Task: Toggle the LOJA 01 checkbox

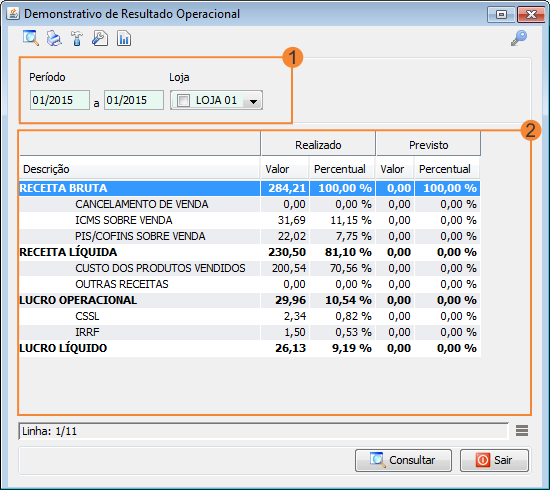Action: point(183,100)
